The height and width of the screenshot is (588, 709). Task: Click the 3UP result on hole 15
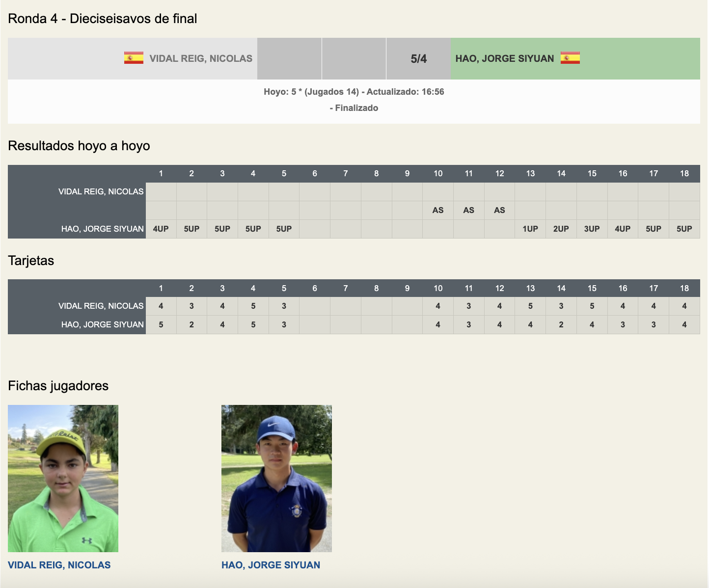(592, 229)
